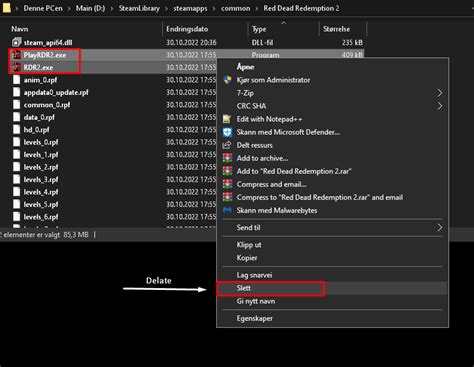Select the common_0.rpf file name
The image size is (474, 367).
pos(47,105)
